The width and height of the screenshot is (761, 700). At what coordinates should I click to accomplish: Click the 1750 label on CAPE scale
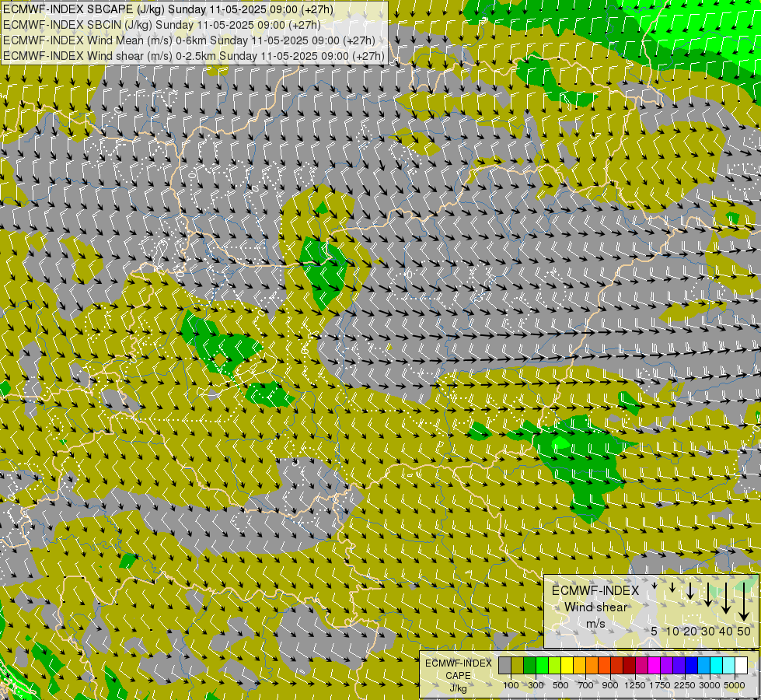point(660,685)
